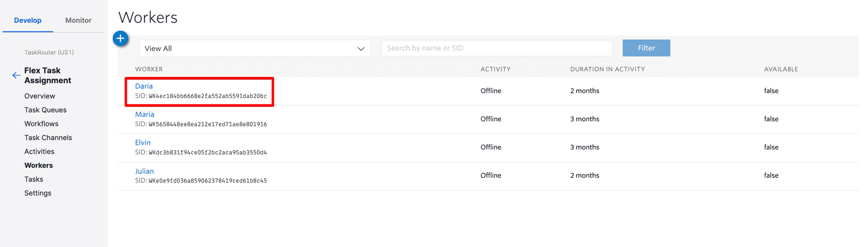Select Activities in the sidebar

(x=40, y=152)
